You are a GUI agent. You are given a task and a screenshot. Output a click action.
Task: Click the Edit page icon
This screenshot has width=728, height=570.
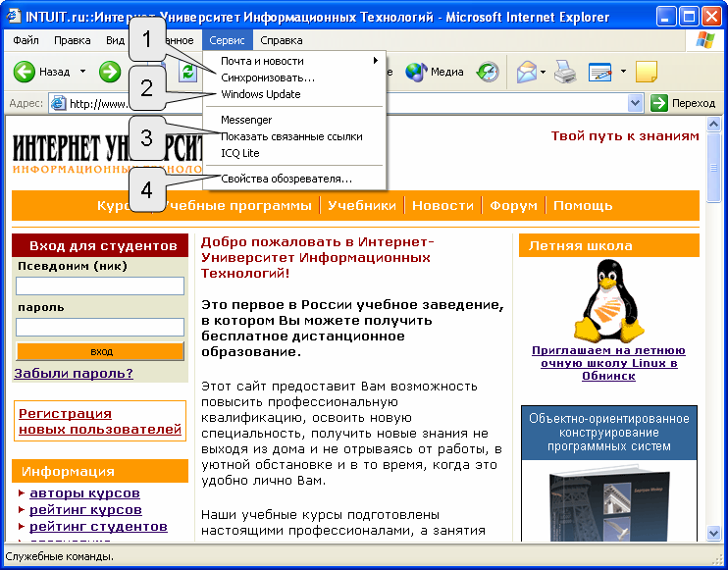tap(599, 72)
